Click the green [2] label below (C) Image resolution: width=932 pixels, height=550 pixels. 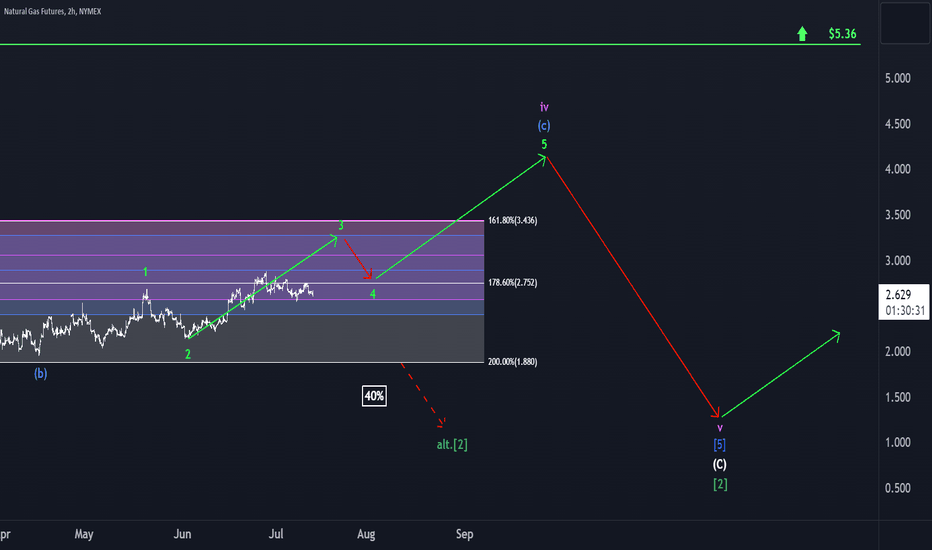pyautogui.click(x=720, y=485)
